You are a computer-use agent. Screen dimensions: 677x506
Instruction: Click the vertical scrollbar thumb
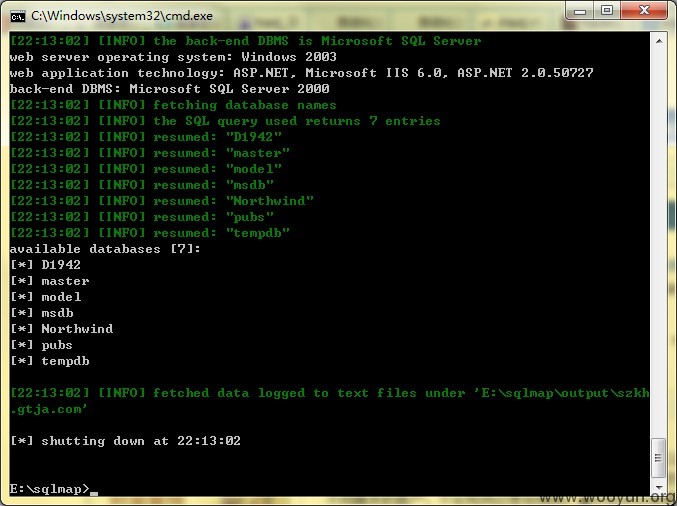click(658, 458)
